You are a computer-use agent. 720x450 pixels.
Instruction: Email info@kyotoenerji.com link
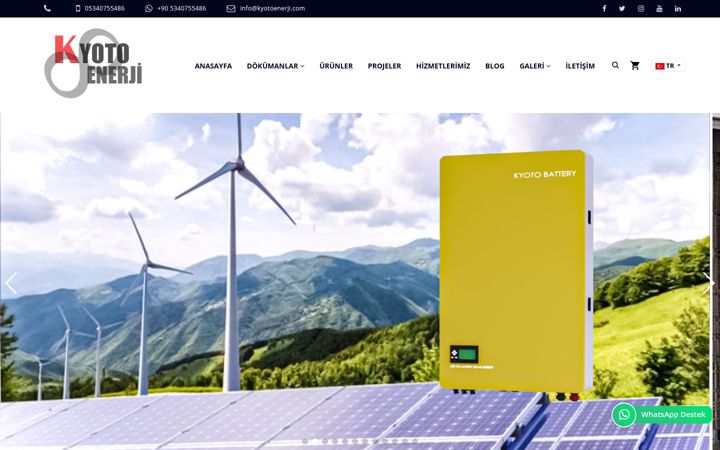pyautogui.click(x=272, y=8)
